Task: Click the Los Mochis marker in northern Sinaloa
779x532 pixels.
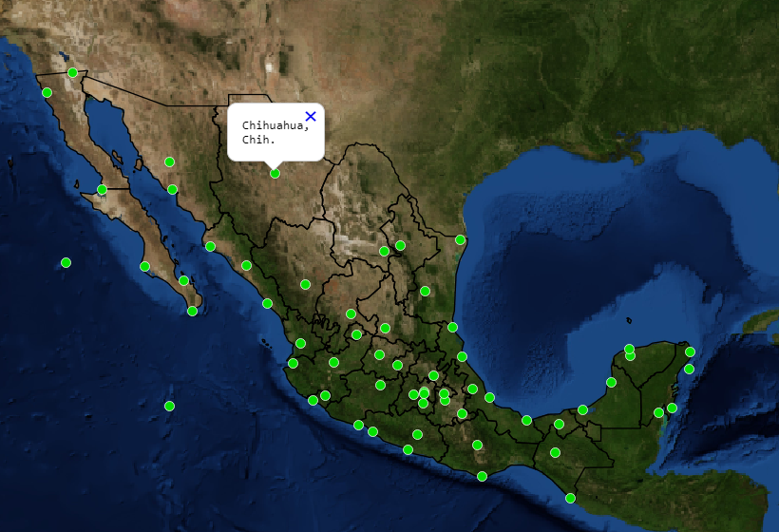Action: point(210,246)
